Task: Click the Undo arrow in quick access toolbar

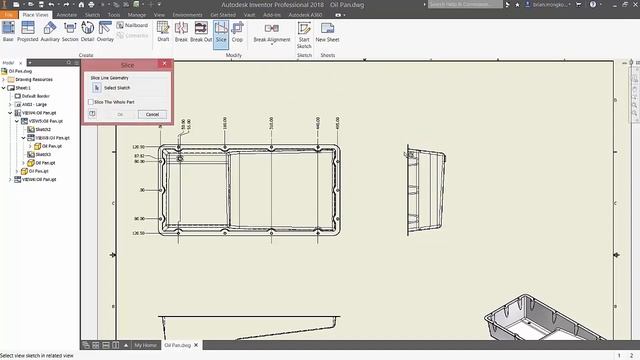Action: [x=51, y=4]
